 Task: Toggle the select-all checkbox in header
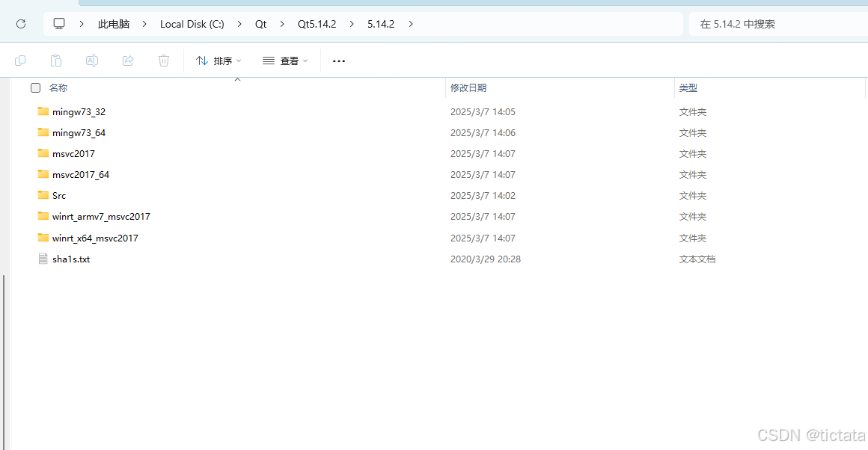(35, 87)
